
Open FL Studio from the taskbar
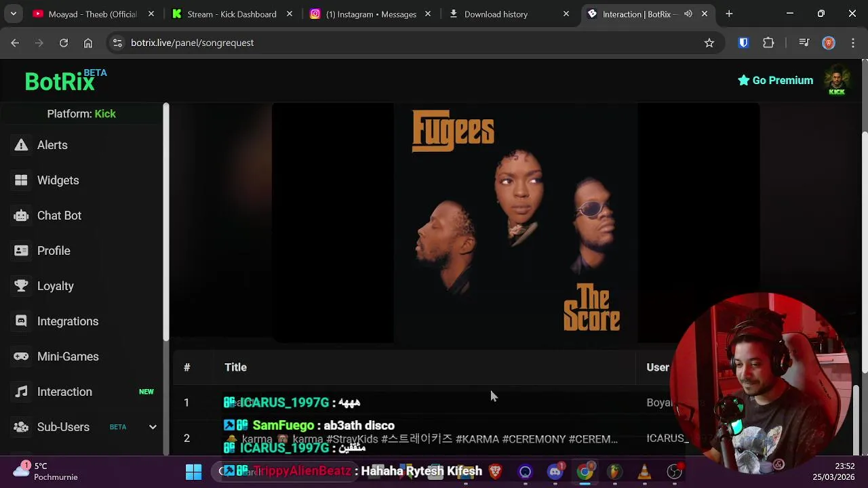click(x=614, y=472)
